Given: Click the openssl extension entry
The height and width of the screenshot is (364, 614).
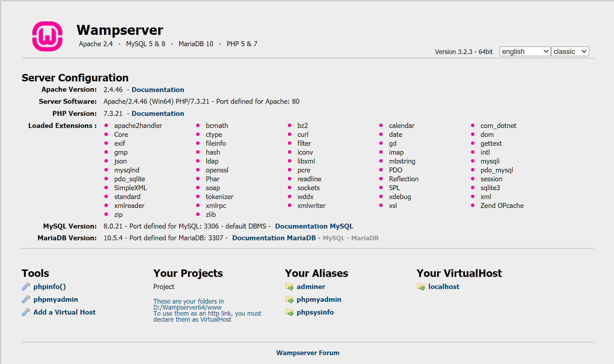Looking at the screenshot, I should [217, 170].
